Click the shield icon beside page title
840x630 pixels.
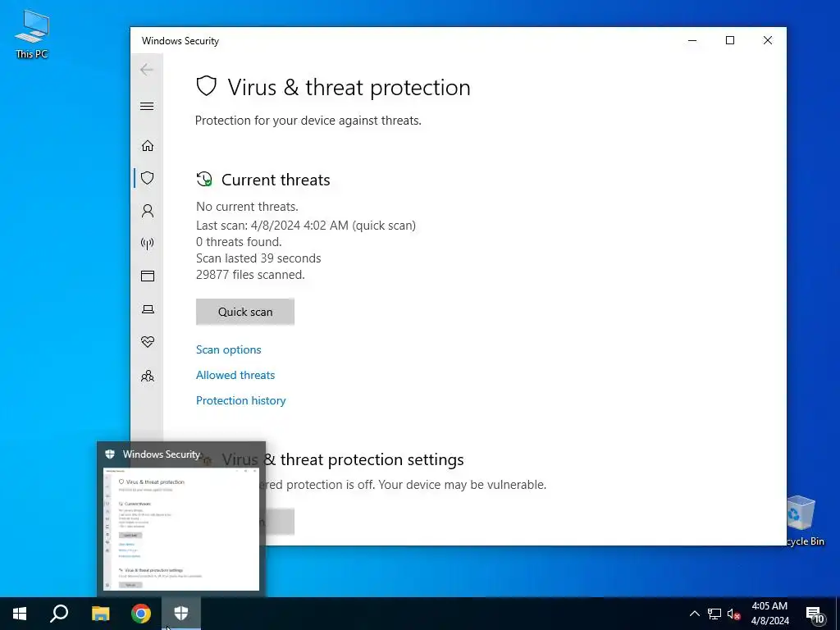click(206, 86)
